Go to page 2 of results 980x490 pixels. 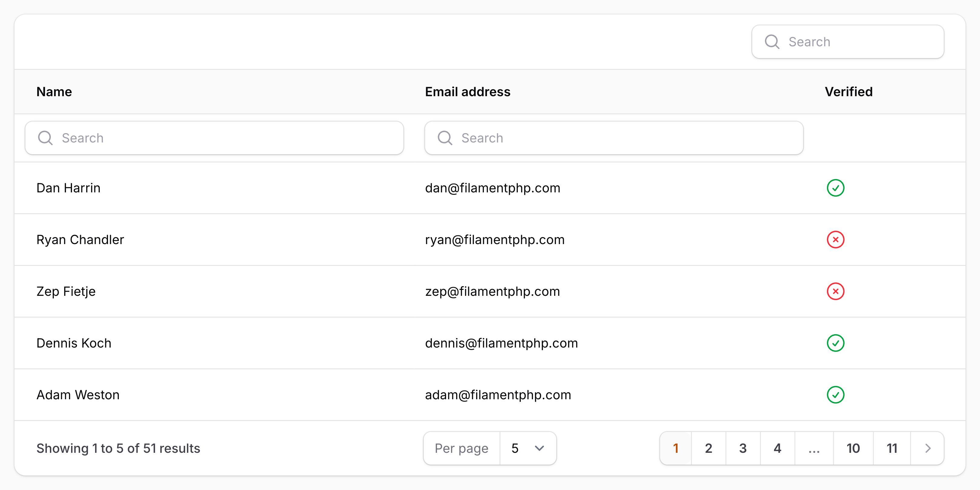(x=708, y=448)
